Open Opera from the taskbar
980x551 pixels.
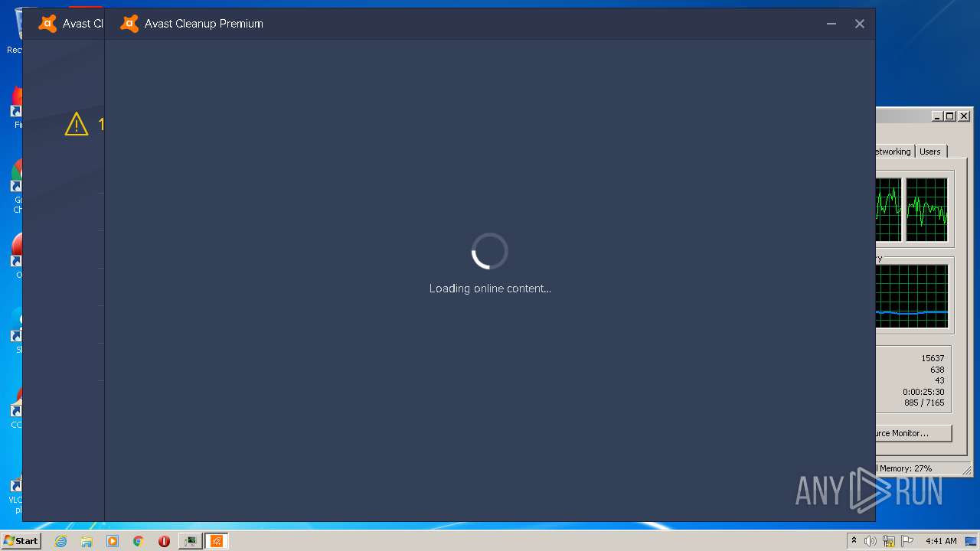coord(164,541)
